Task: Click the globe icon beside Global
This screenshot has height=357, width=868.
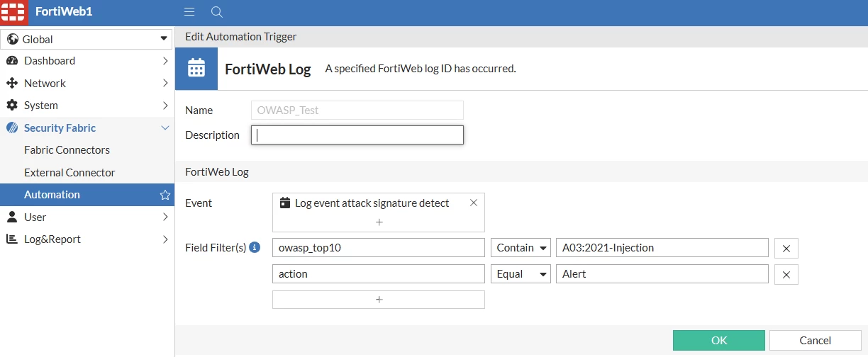Action: point(12,39)
